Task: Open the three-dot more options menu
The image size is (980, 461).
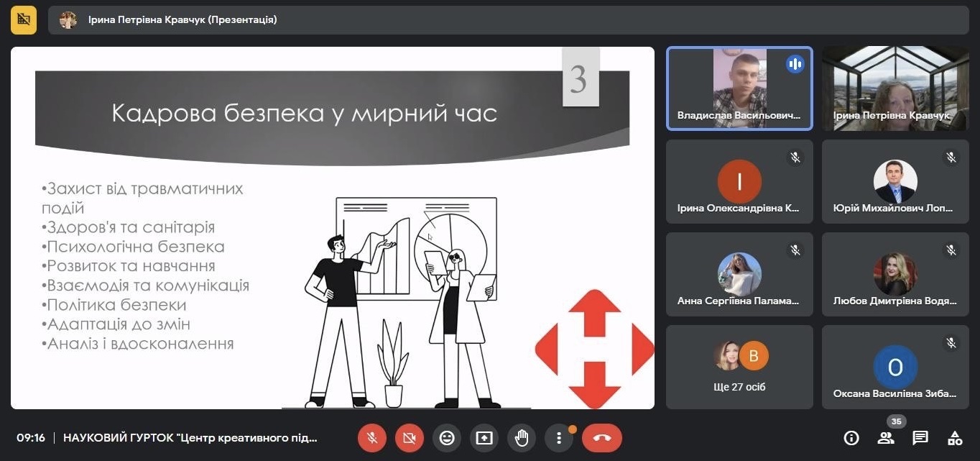Action: tap(559, 437)
